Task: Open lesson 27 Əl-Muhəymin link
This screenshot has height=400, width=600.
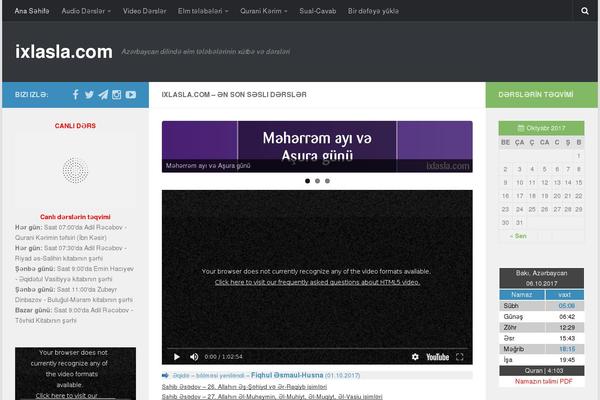Action: (x=272, y=397)
